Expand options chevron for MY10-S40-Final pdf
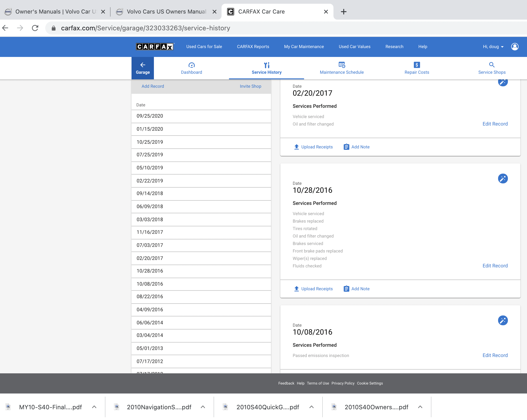 (x=94, y=407)
